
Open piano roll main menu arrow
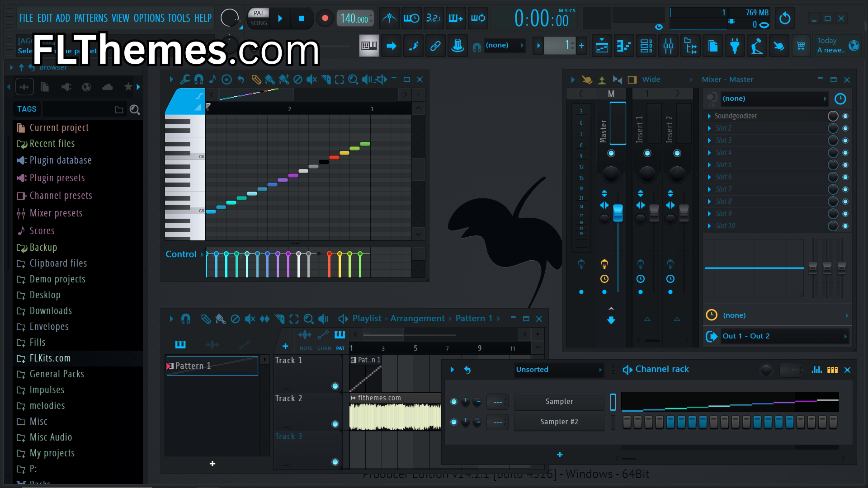[171, 80]
